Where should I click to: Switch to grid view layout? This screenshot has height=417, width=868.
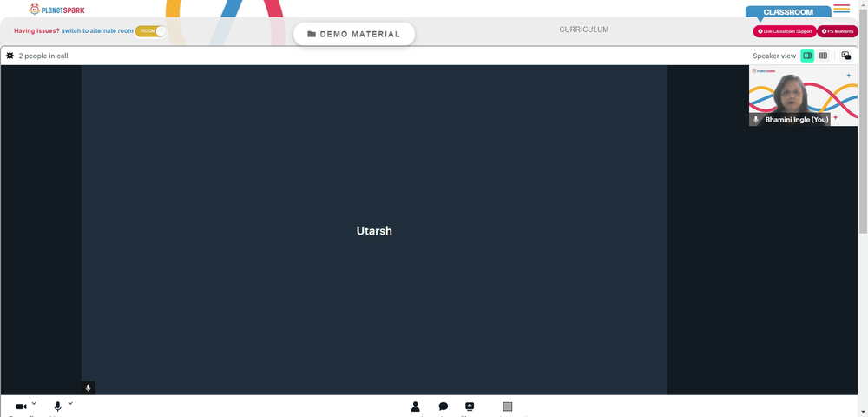pyautogui.click(x=824, y=56)
